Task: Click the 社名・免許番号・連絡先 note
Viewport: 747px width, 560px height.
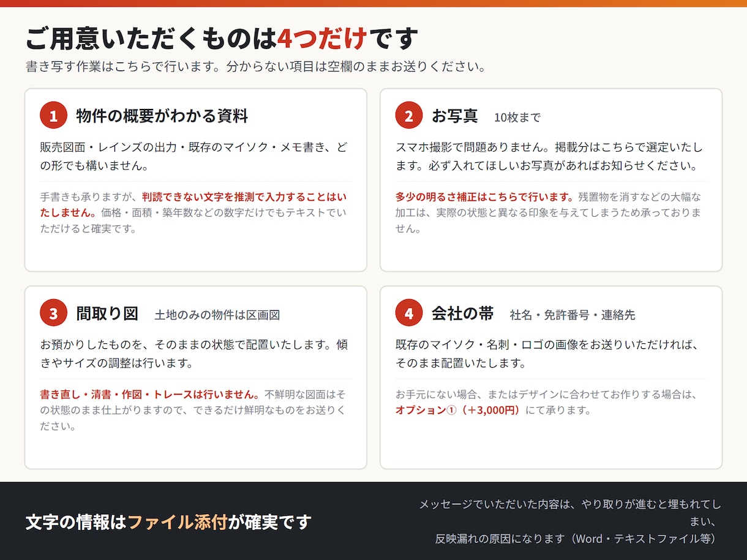Action: pos(572,315)
